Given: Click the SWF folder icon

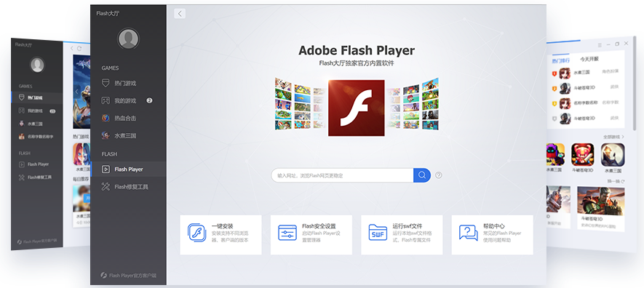Looking at the screenshot, I should pos(378,233).
